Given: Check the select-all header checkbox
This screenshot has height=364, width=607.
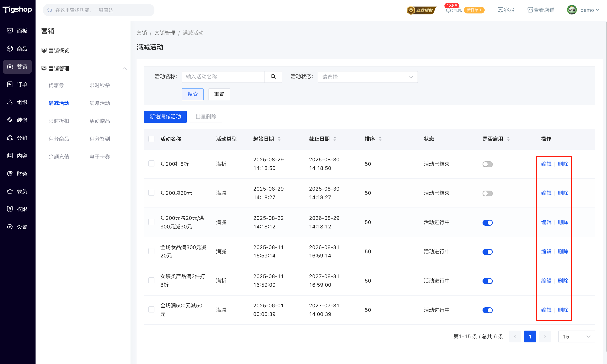Looking at the screenshot, I should 151,139.
